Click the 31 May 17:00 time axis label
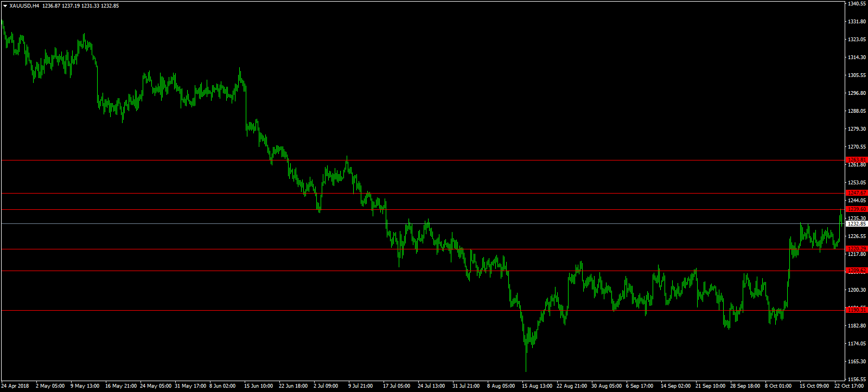The width and height of the screenshot is (868, 392). 190,387
